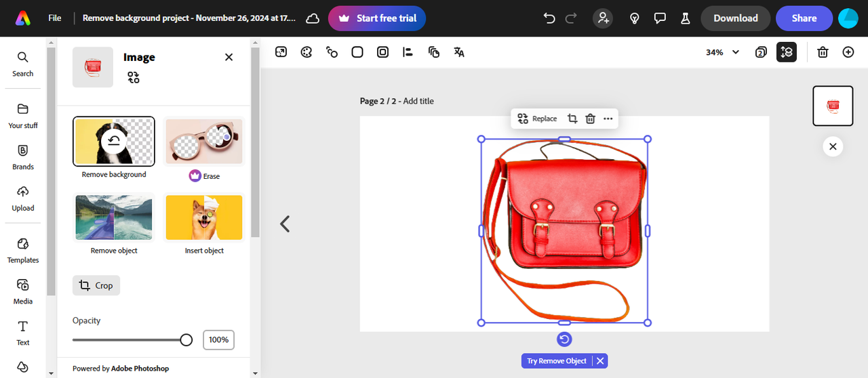
Task: Click Replace in the floating image toolbar
Action: [x=537, y=119]
